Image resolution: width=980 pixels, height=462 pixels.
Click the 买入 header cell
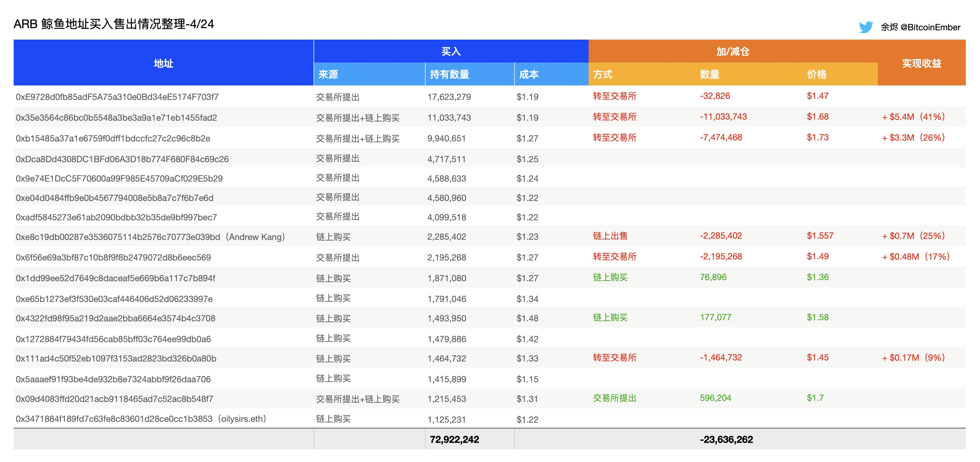pos(451,51)
